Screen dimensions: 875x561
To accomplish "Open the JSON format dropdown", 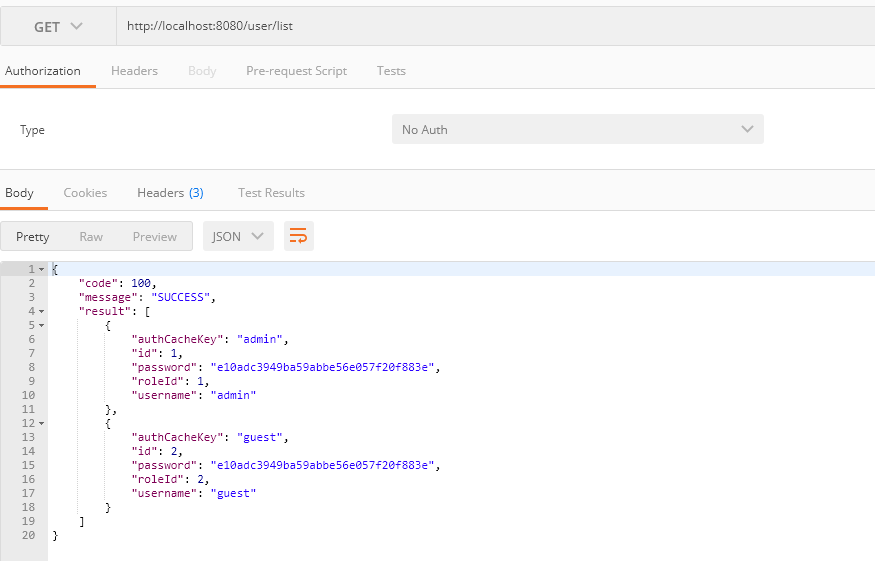I will 238,236.
